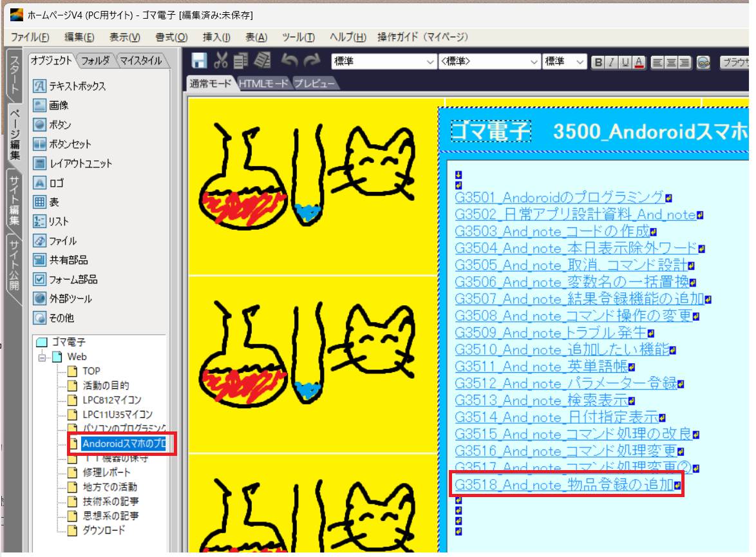Click the 共有部品 object icon

(x=39, y=260)
